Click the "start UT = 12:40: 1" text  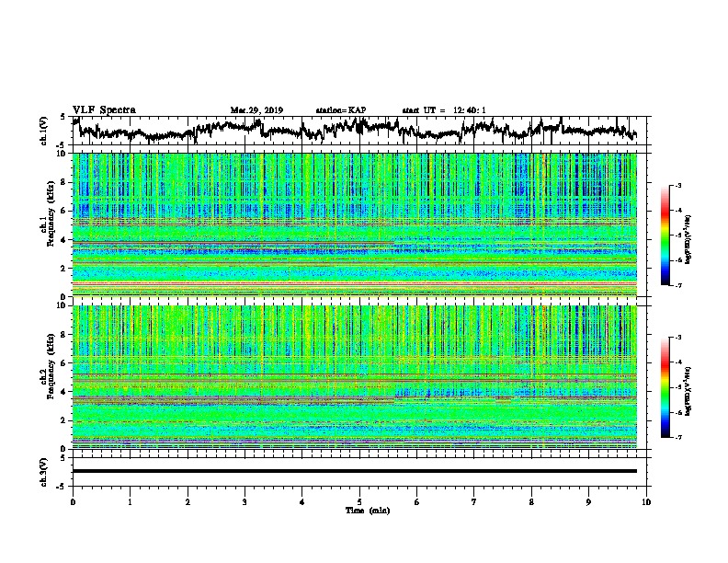[x=444, y=110]
